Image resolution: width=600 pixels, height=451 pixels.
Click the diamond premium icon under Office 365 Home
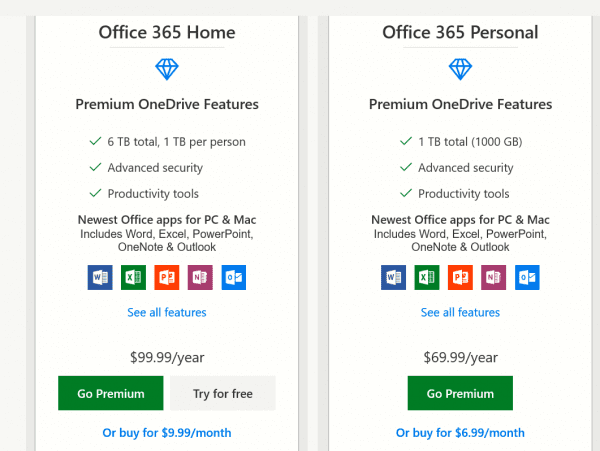pos(166,69)
